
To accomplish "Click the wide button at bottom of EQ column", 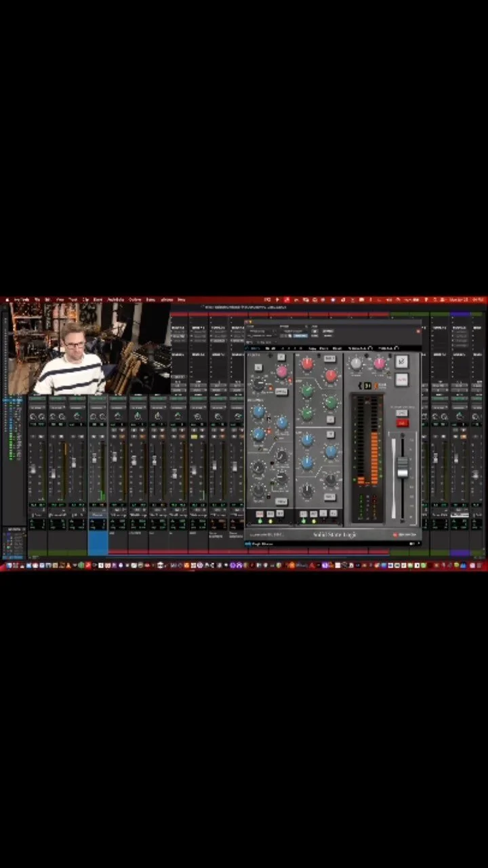I will pyautogui.click(x=329, y=497).
